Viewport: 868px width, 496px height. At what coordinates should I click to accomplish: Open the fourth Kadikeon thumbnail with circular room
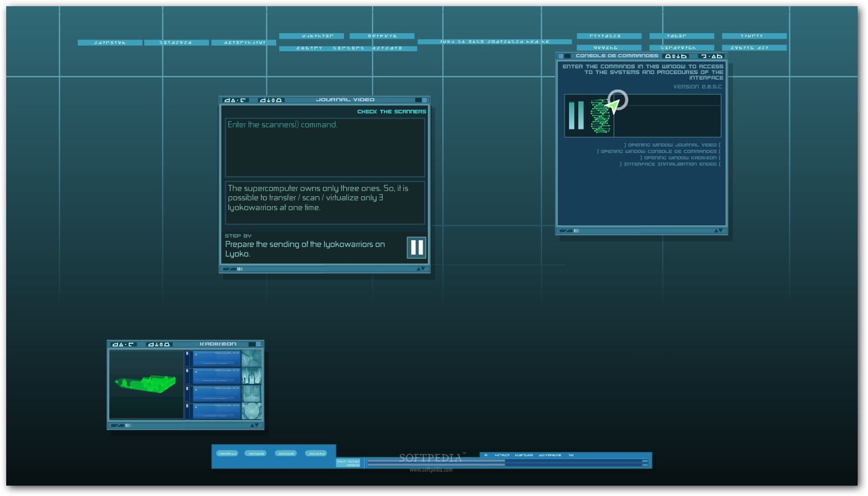tap(252, 411)
